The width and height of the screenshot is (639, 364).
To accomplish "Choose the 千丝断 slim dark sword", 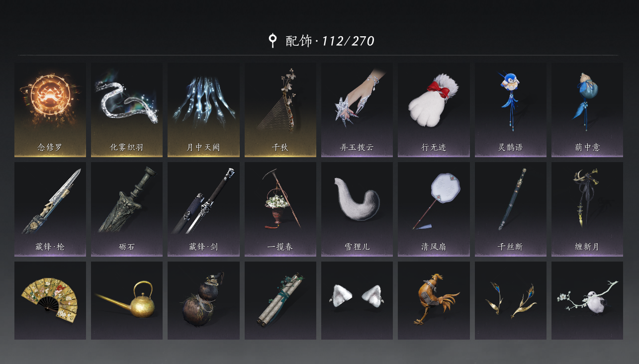I will point(511,209).
